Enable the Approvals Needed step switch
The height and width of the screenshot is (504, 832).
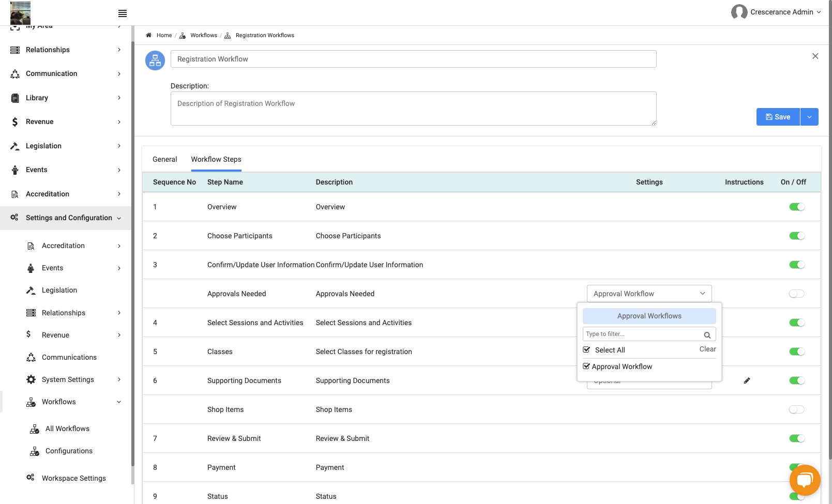point(797,294)
